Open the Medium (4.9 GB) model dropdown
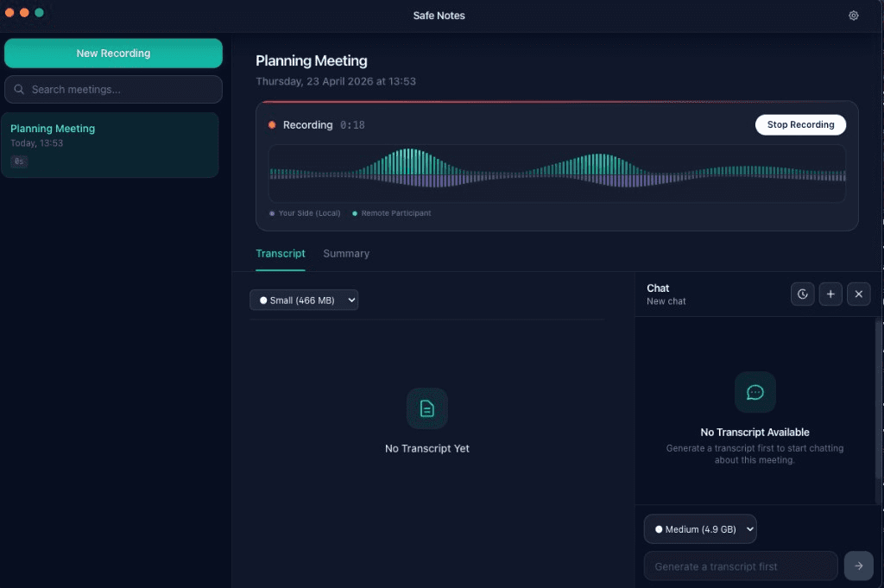 (700, 528)
